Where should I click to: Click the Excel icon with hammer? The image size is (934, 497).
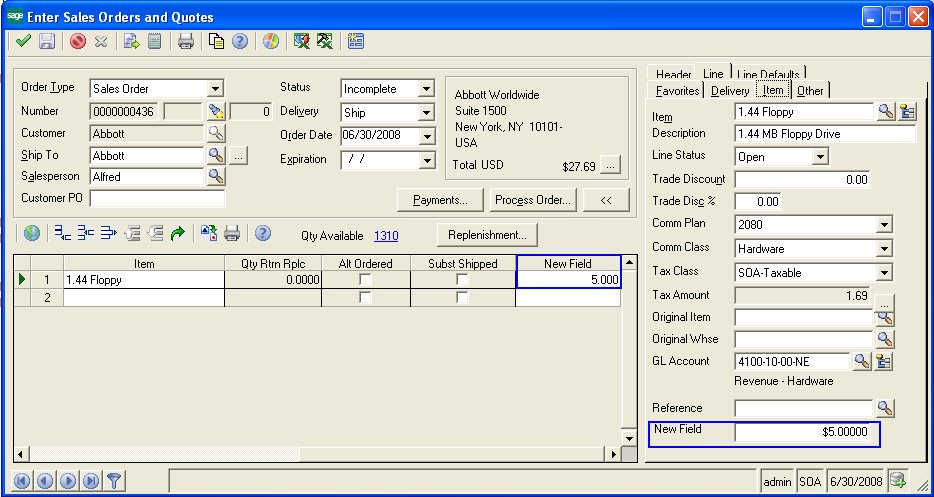(325, 41)
